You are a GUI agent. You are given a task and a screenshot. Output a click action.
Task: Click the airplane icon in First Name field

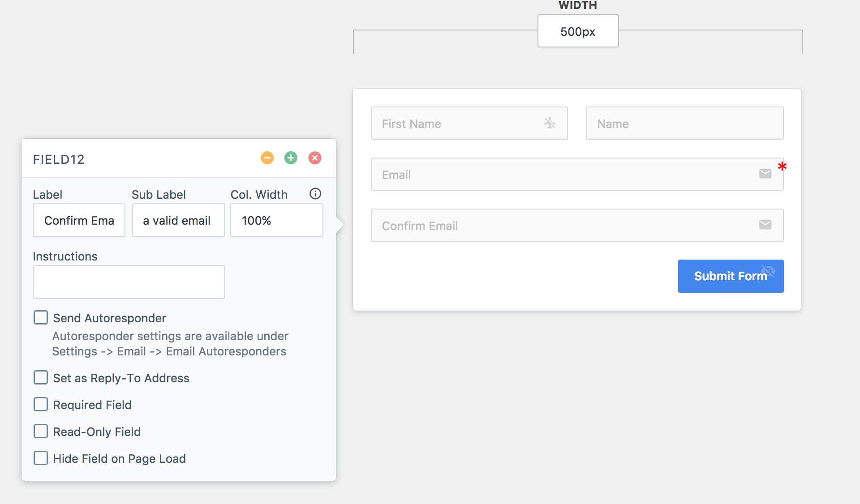tap(550, 123)
